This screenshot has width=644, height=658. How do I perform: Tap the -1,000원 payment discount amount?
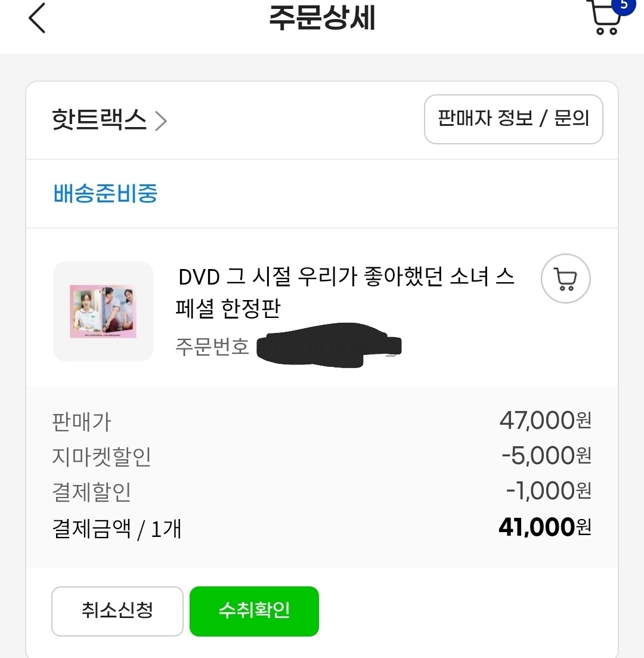(x=549, y=492)
